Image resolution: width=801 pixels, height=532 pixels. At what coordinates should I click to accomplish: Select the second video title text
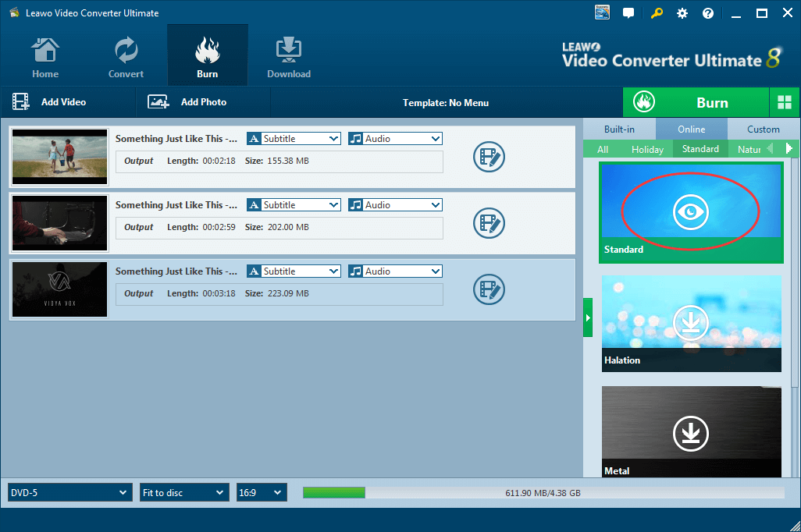(176, 205)
